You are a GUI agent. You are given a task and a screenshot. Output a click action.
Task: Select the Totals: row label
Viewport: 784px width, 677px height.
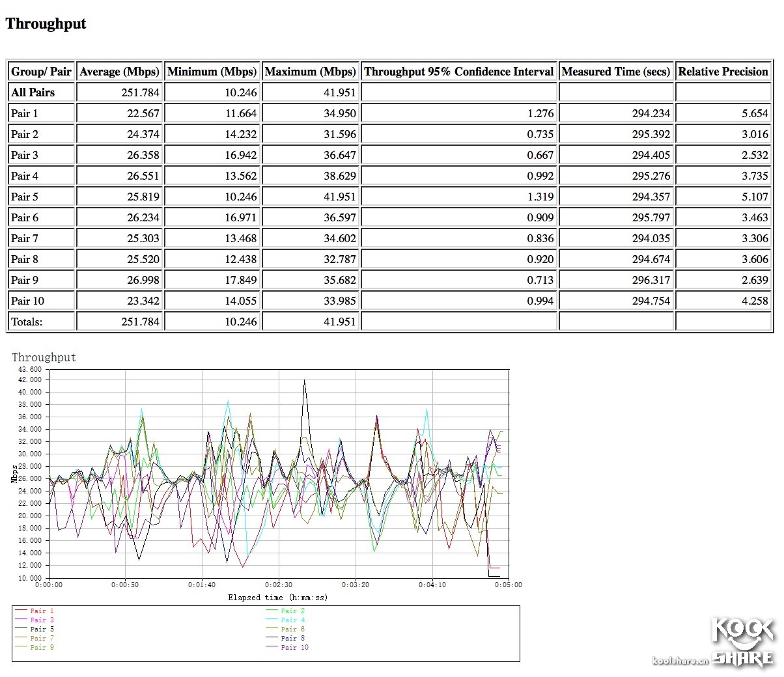27,322
